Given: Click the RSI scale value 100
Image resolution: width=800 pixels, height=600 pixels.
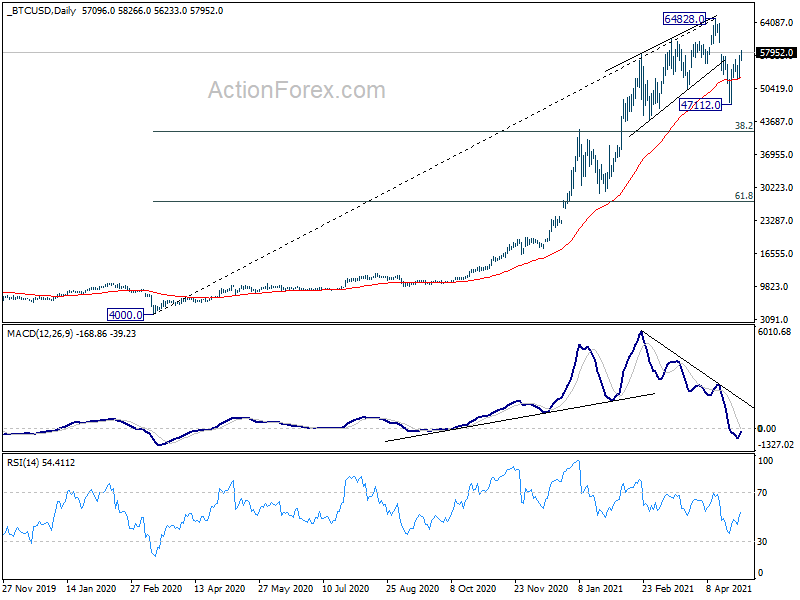Looking at the screenshot, I should click(765, 461).
